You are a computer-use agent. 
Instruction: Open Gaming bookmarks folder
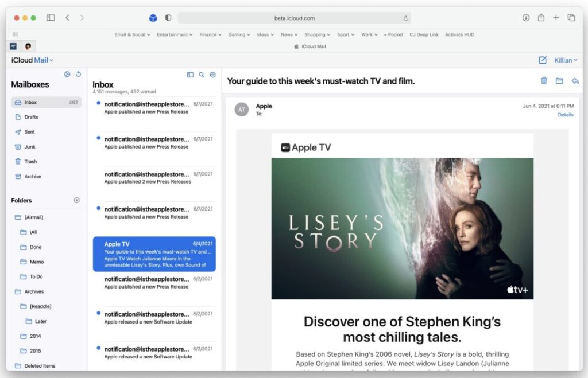point(239,34)
